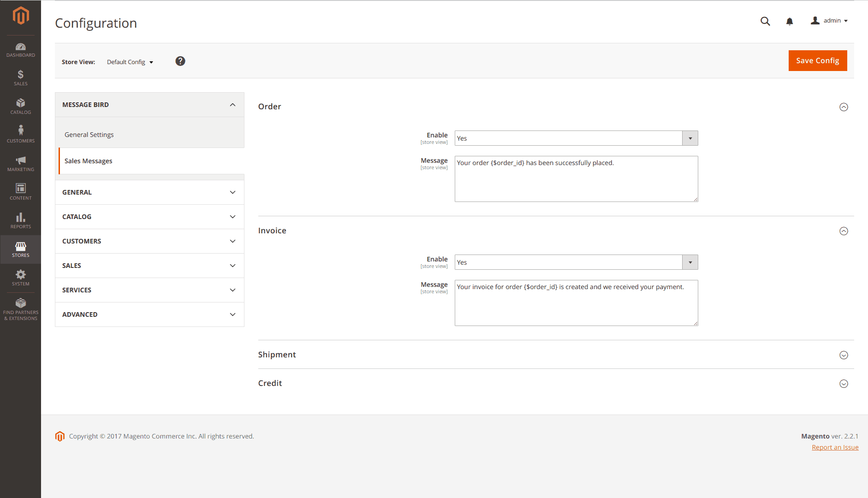The height and width of the screenshot is (498, 868).
Task: Open the Reports menu in sidebar
Action: (21, 221)
